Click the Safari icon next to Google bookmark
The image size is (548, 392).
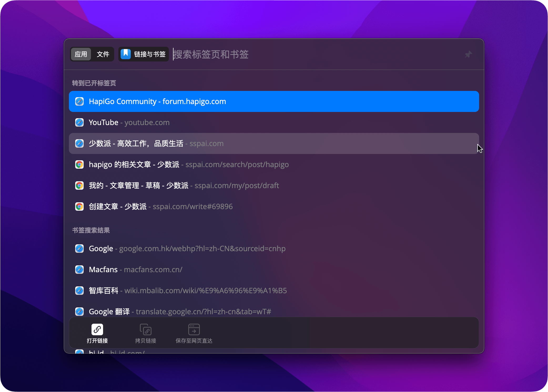click(x=79, y=249)
